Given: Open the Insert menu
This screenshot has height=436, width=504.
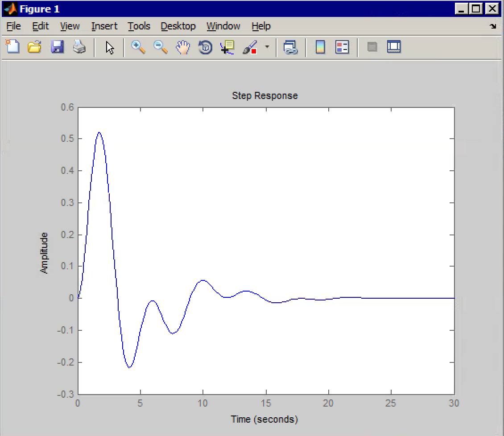Looking at the screenshot, I should pos(104,26).
